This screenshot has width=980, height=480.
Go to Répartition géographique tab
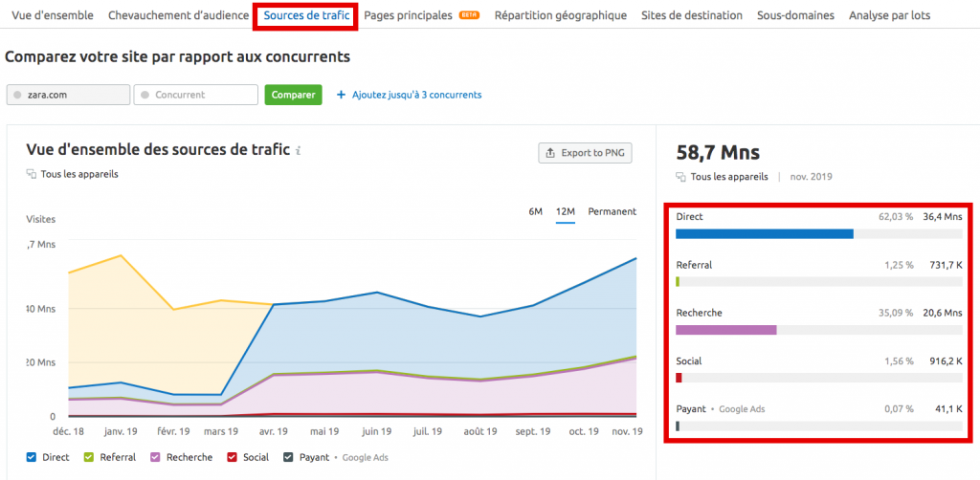coord(561,15)
